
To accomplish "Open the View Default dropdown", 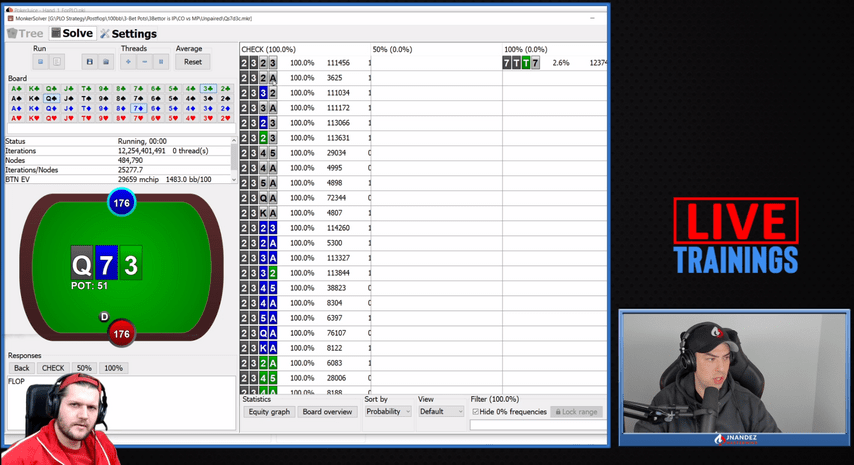I will (x=441, y=412).
